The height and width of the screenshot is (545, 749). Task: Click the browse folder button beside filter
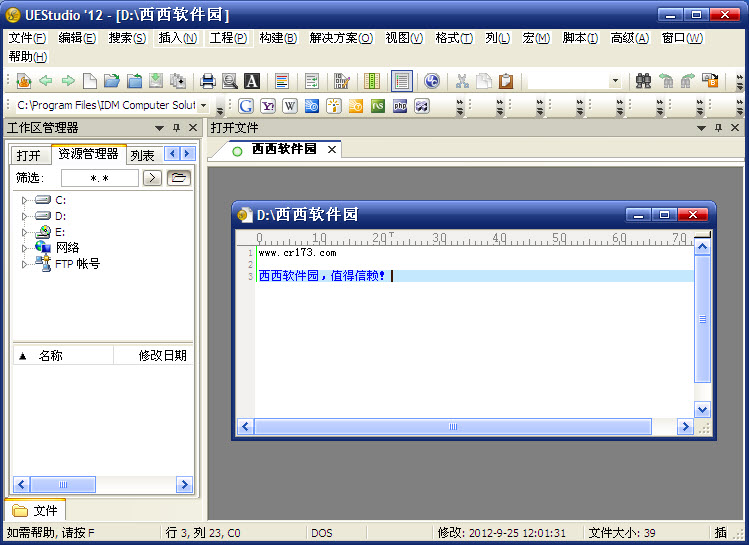click(x=179, y=178)
